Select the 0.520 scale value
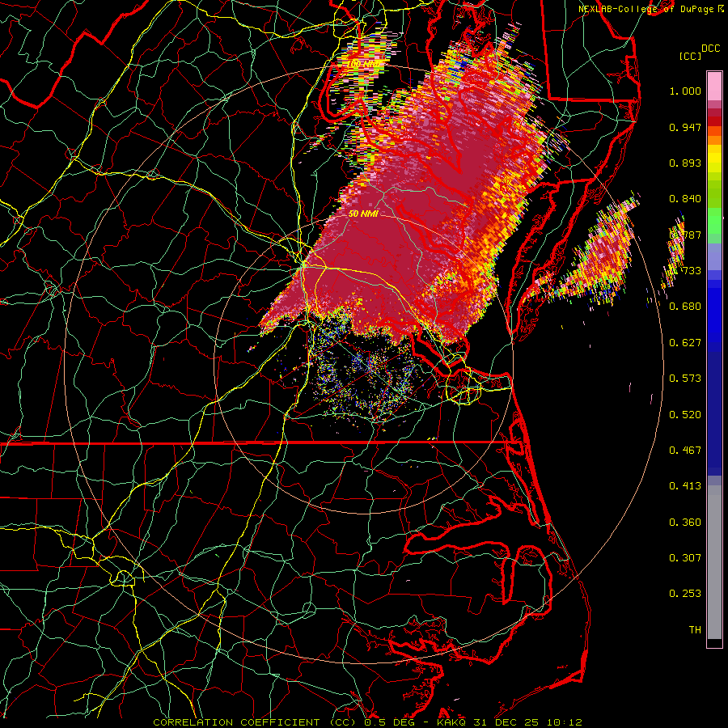The width and height of the screenshot is (728, 728). point(685,414)
